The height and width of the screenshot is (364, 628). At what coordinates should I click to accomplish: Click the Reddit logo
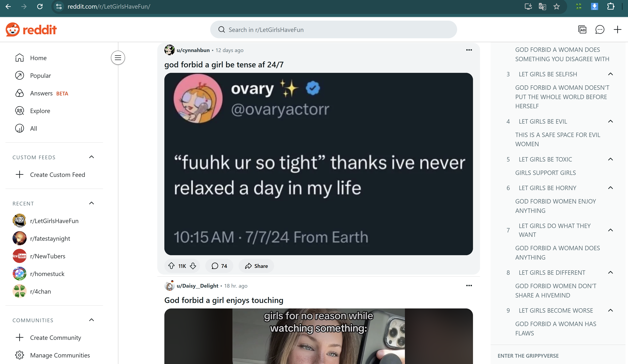[x=31, y=30]
